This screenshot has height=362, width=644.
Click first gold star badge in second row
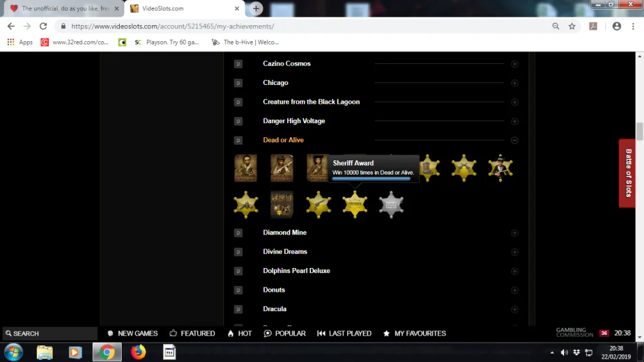(245, 204)
